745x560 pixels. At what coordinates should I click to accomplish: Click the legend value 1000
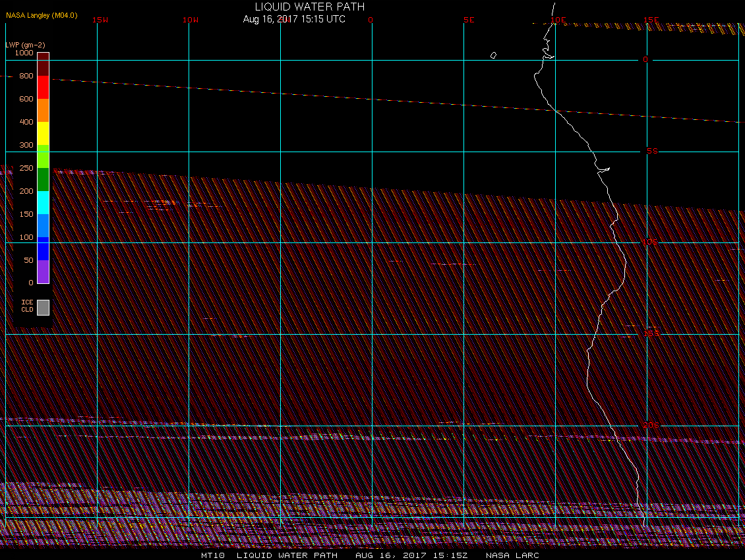point(24,53)
